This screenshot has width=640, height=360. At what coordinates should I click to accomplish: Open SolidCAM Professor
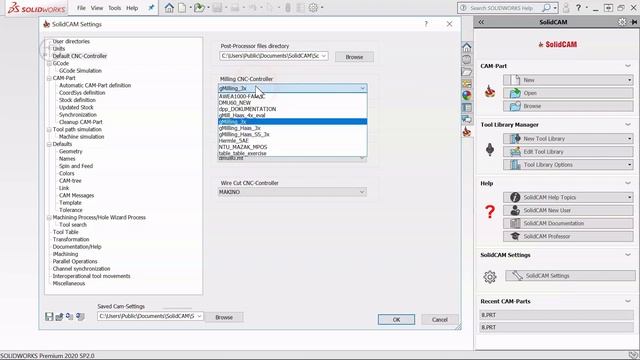568,236
